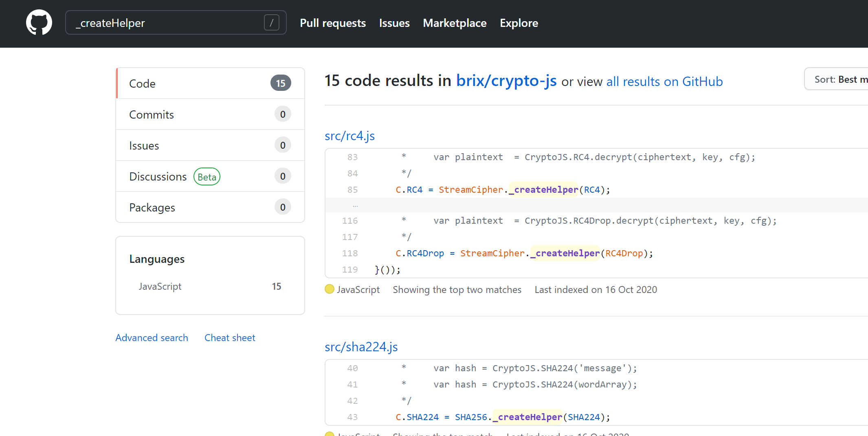The height and width of the screenshot is (436, 868).
Task: Select the Issues filter in sidebar
Action: coord(144,145)
